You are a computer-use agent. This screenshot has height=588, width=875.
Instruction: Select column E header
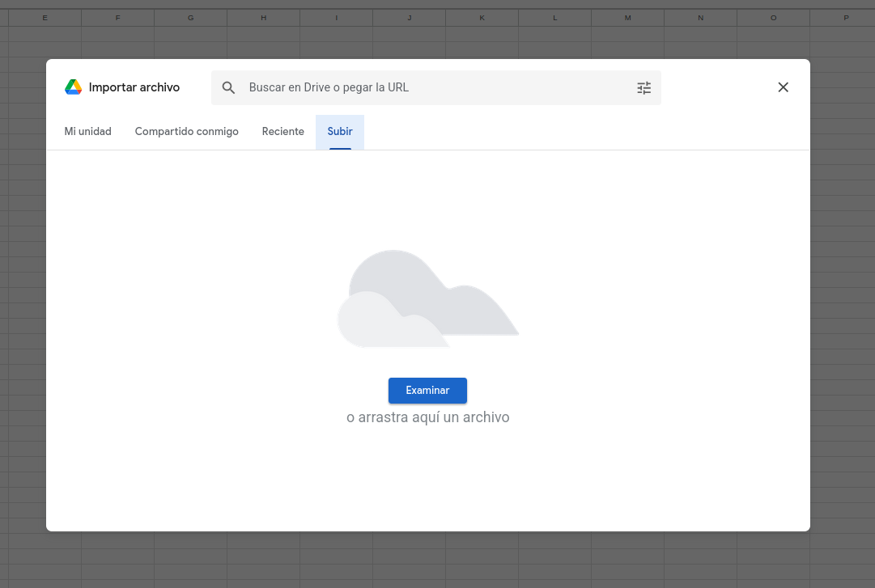[x=45, y=17]
